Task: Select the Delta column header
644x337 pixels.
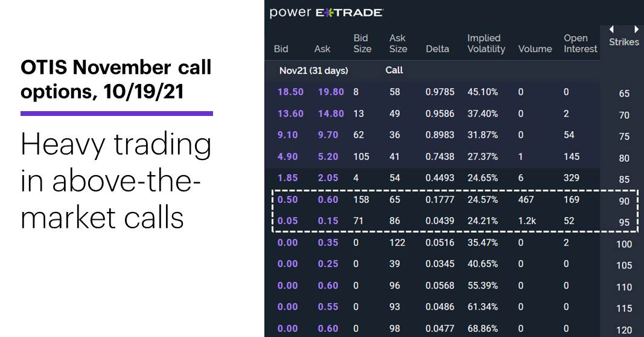Action: click(x=438, y=49)
